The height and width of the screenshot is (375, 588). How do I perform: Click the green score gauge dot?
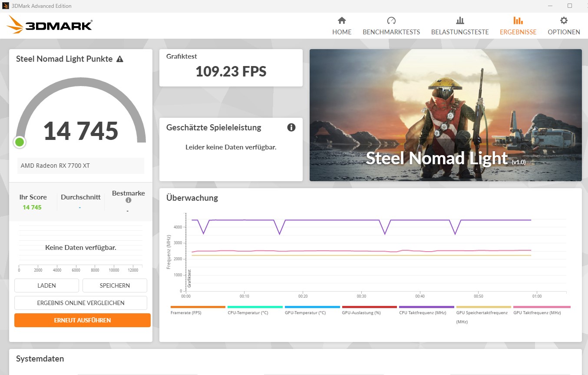pyautogui.click(x=20, y=142)
